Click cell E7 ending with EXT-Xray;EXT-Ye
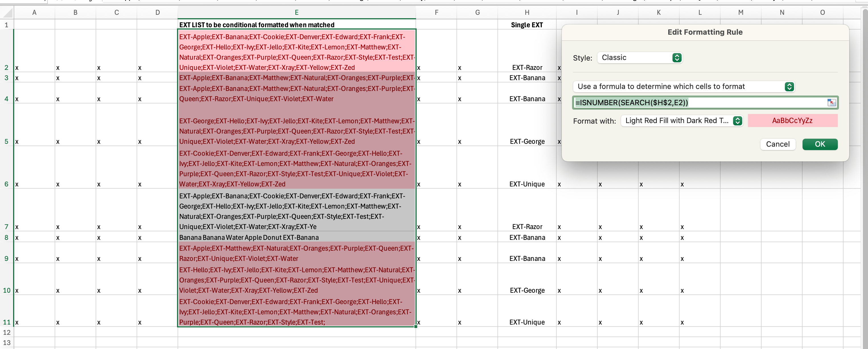 (297, 210)
